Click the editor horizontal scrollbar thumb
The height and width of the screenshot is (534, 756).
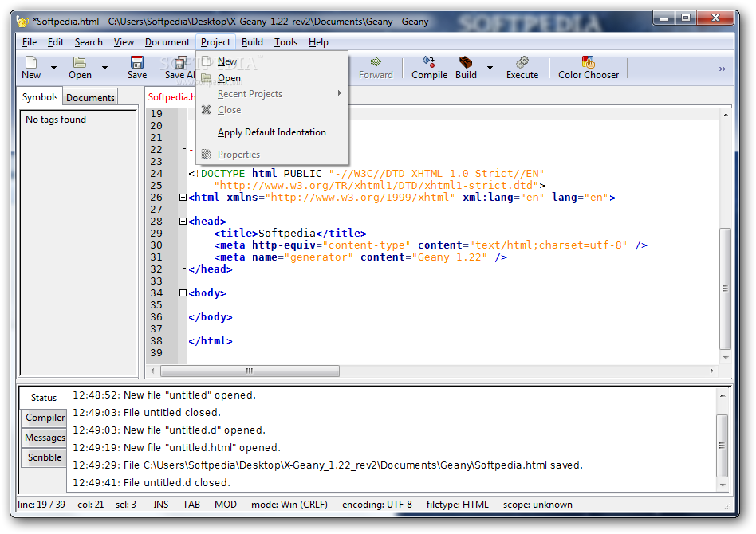250,371
